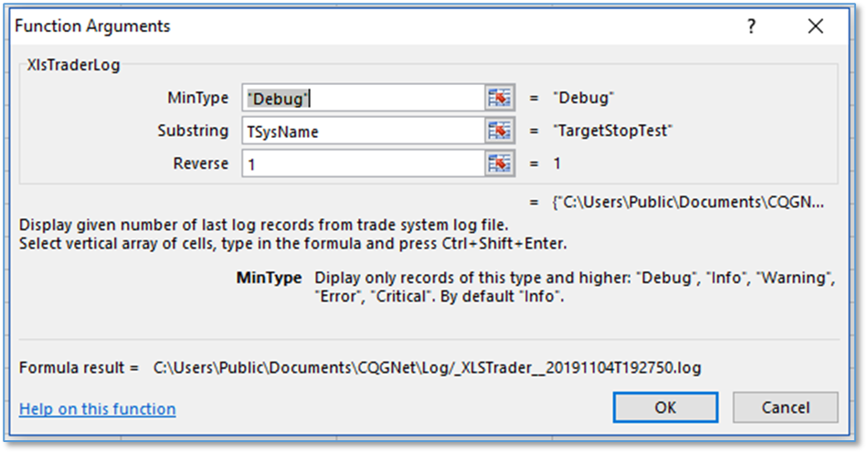Click the evaluated "TargetStopTest" value
This screenshot has height=453, width=868.
(612, 132)
